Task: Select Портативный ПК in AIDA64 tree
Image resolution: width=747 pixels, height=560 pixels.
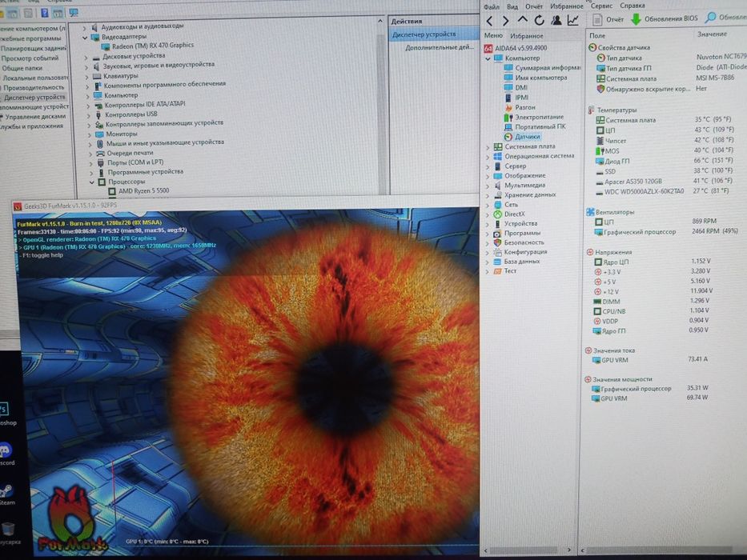Action: pyautogui.click(x=535, y=126)
